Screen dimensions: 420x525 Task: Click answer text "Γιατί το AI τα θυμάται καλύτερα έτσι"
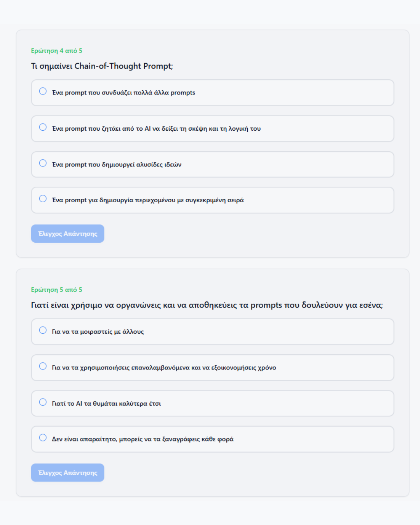coord(107,404)
